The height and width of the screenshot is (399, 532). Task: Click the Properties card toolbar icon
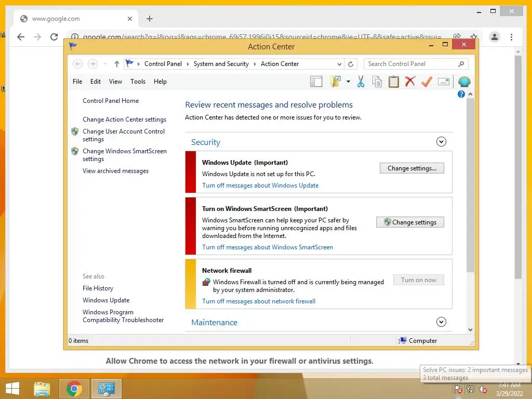444,82
